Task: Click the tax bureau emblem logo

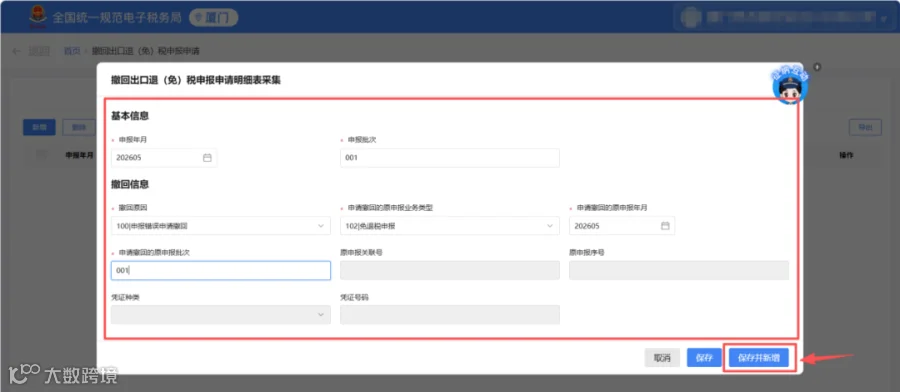Action: tap(38, 17)
